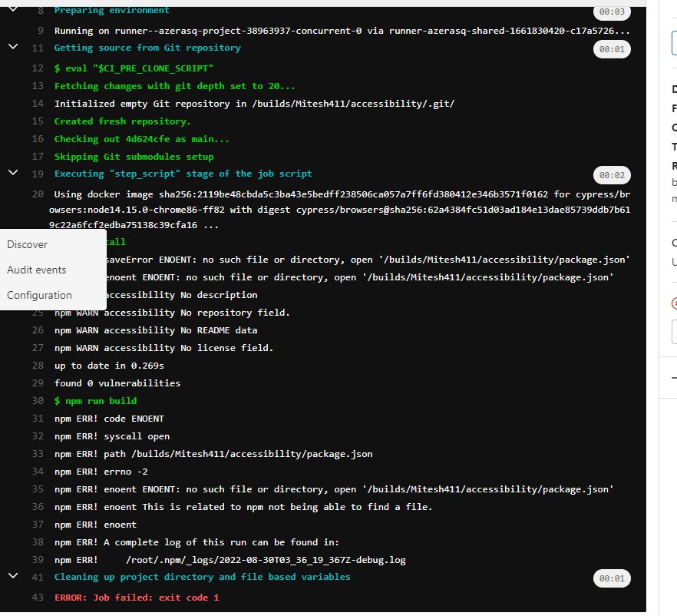Collapse the Getting source from Git repository section
This screenshot has width=677, height=616.
tap(13, 46)
